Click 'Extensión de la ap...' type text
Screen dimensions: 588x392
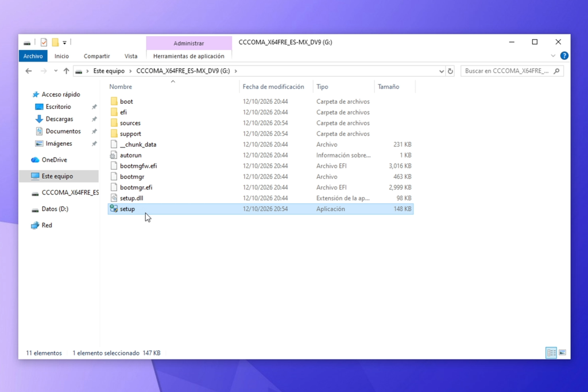pyautogui.click(x=343, y=198)
